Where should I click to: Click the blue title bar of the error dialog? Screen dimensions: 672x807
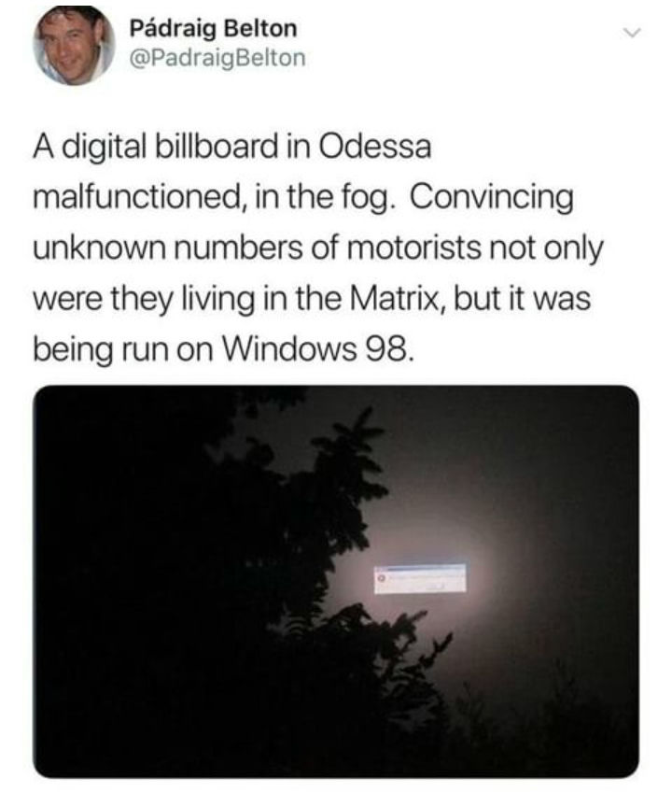pos(420,568)
